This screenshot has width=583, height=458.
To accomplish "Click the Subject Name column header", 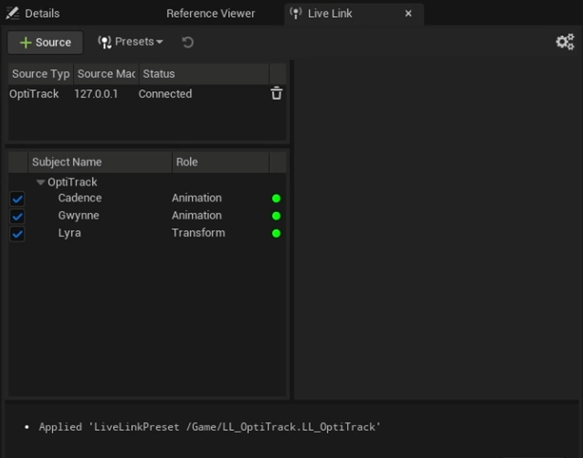I will point(100,162).
